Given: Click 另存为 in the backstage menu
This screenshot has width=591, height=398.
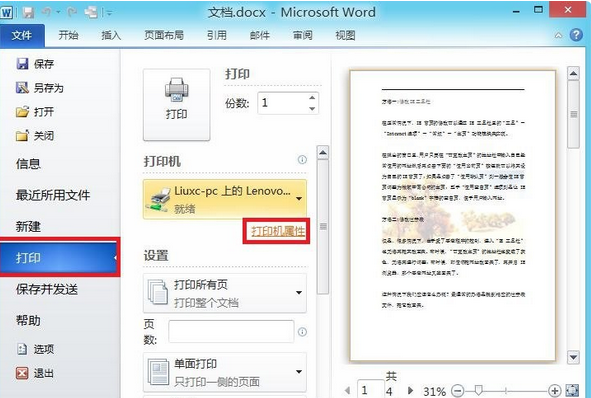Looking at the screenshot, I should [x=40, y=88].
